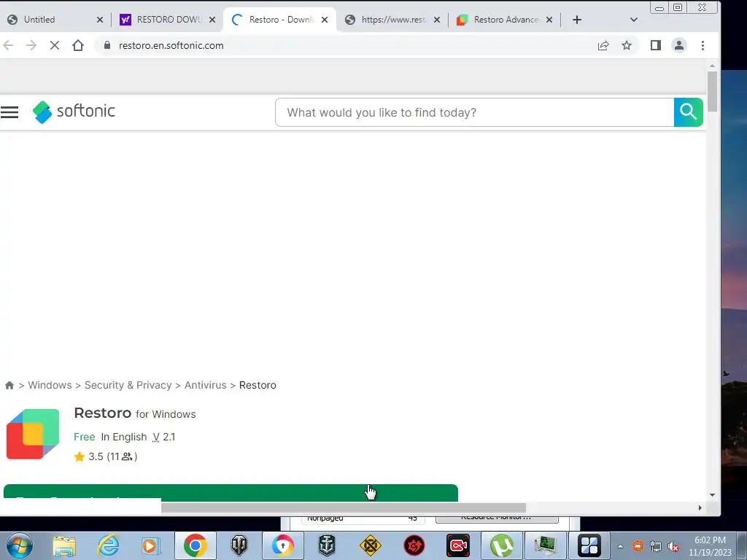Click the V 2.1 version label
Screen dimensions: 747x560
(164, 437)
